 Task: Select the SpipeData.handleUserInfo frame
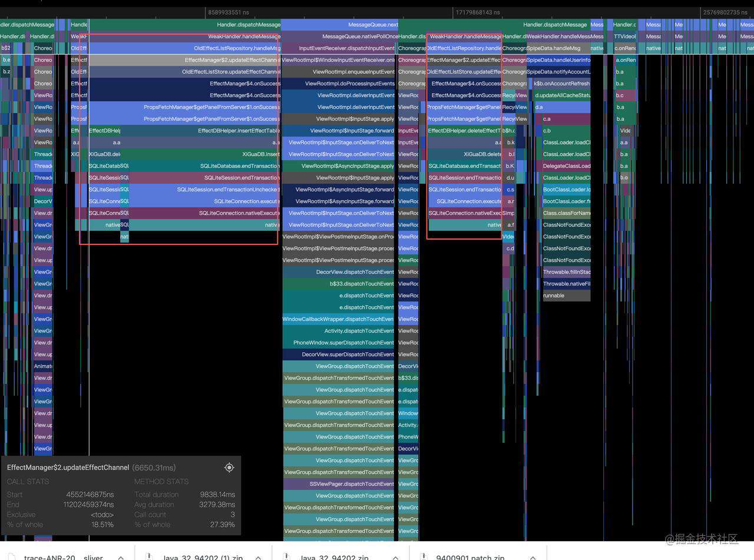coord(558,60)
